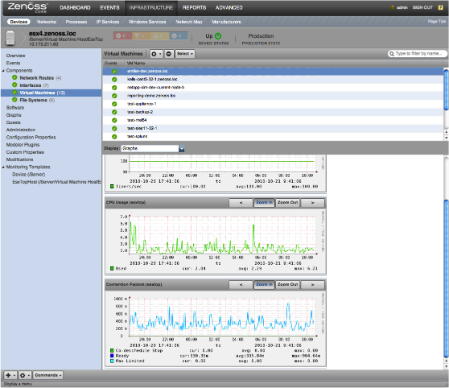
Task: Open the DASHBOARD main menu
Action: point(75,8)
